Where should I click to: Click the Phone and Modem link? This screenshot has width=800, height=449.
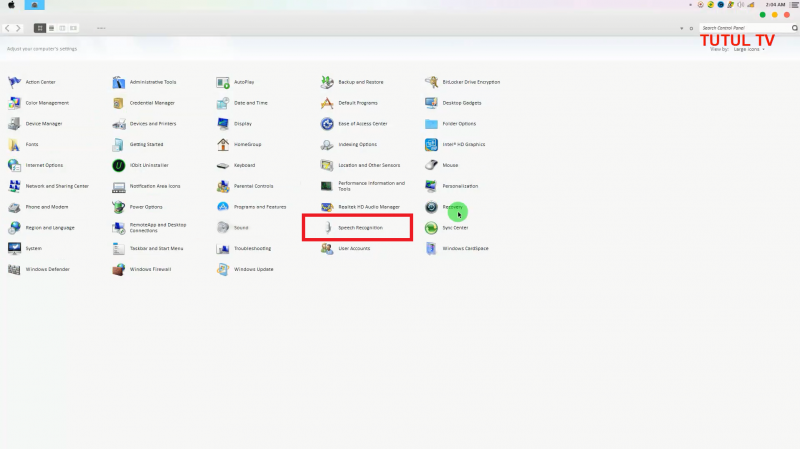(46, 207)
